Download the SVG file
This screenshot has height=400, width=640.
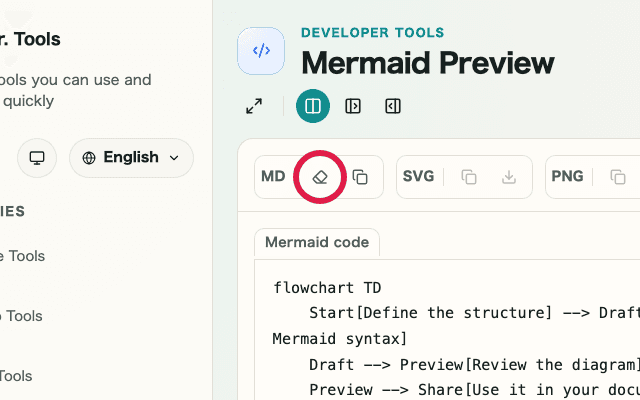coord(509,177)
